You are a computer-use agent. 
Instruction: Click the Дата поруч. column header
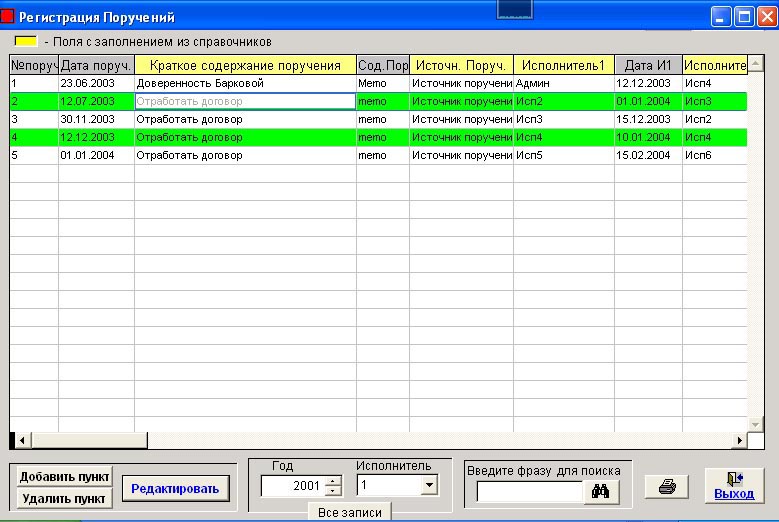pos(96,65)
